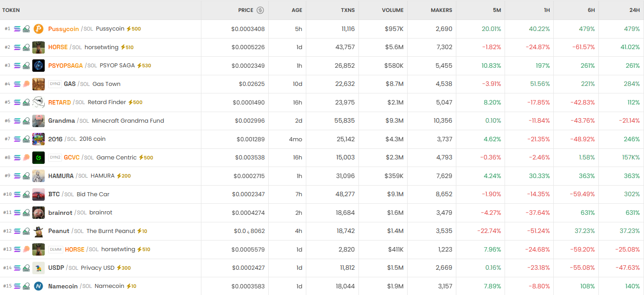644x295 pixels.
Task: Sort by the 24H change column
Action: click(x=634, y=10)
